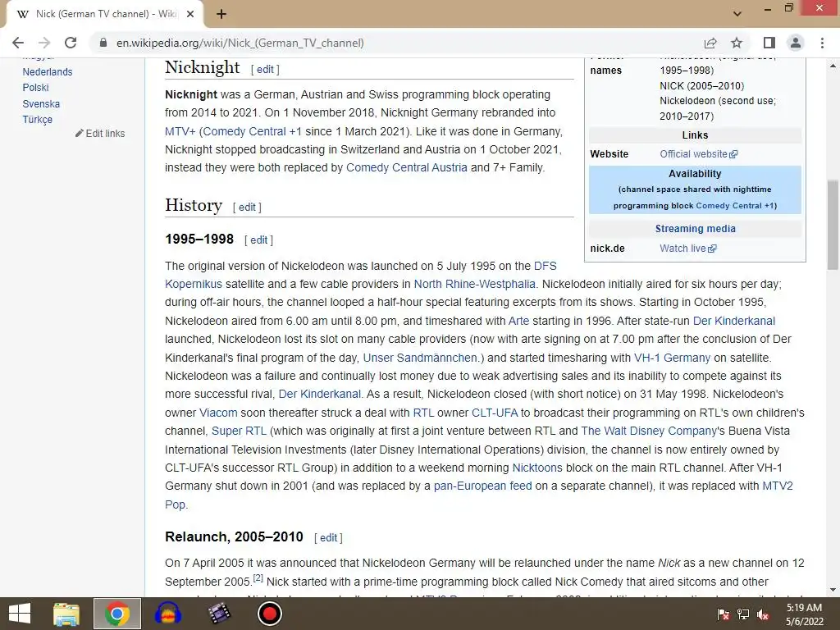
Task: Click the browser back arrow
Action: point(18,43)
